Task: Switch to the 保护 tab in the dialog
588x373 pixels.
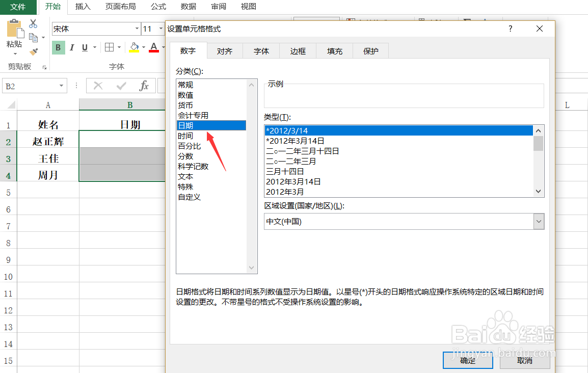Action: pos(370,51)
